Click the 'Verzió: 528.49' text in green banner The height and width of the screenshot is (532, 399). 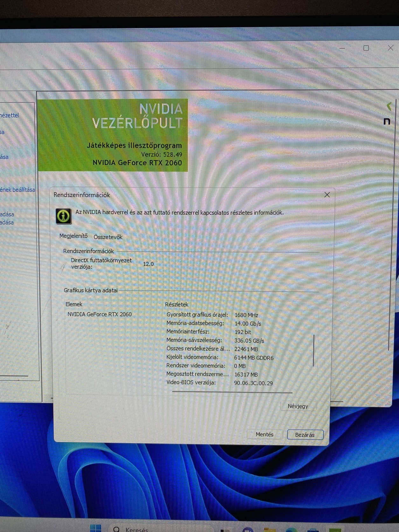(x=162, y=154)
